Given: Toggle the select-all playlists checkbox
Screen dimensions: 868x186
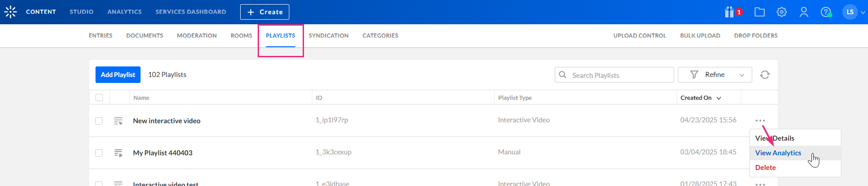Looking at the screenshot, I should 99,98.
